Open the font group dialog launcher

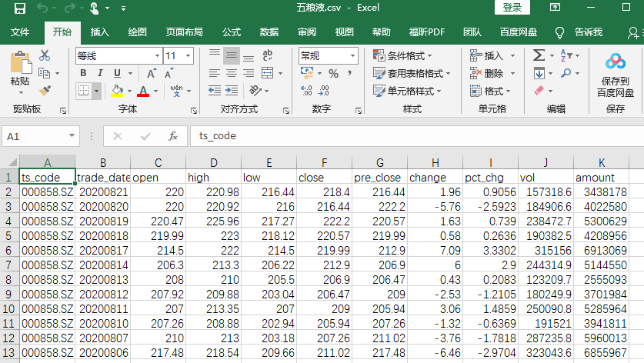click(194, 111)
